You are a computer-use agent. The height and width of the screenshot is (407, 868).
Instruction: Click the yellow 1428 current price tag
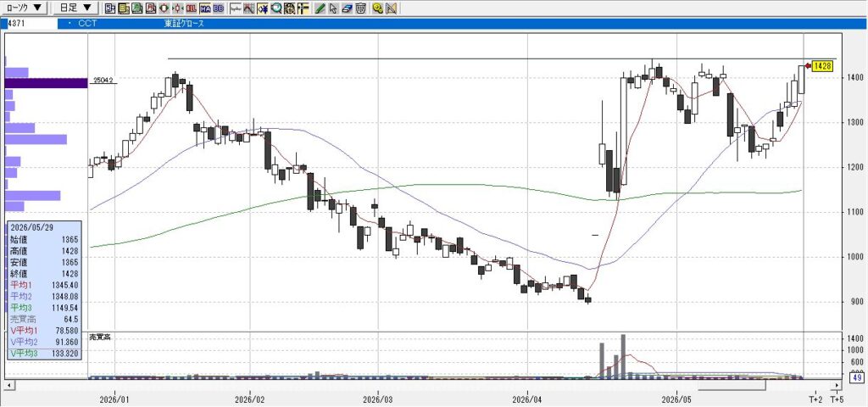tap(822, 66)
